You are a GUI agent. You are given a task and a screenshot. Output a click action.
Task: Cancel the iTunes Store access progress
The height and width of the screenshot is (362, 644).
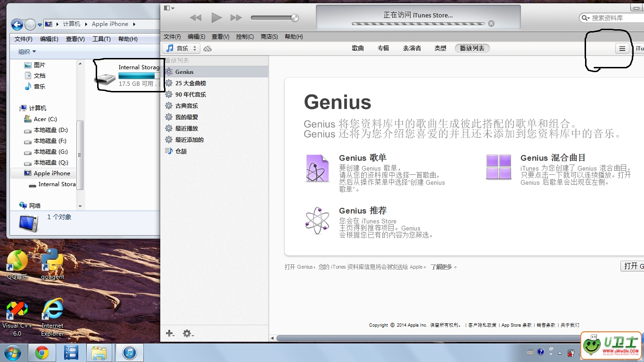[491, 24]
